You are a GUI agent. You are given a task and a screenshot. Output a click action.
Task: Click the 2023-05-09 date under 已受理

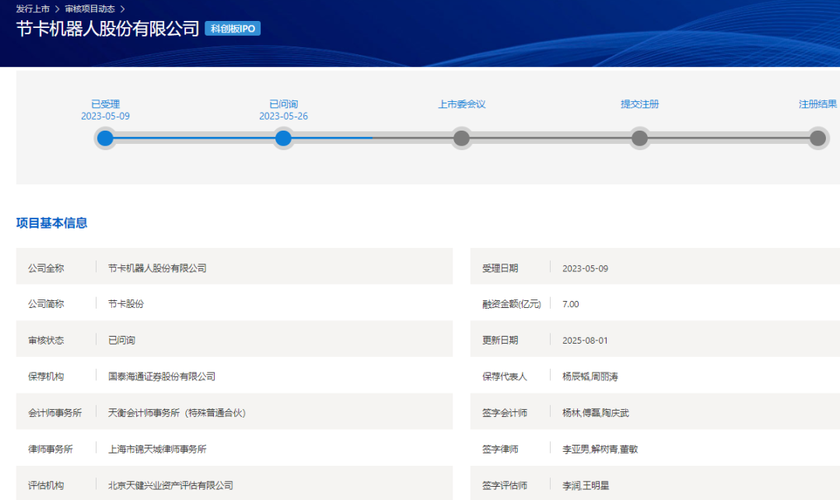click(105, 116)
